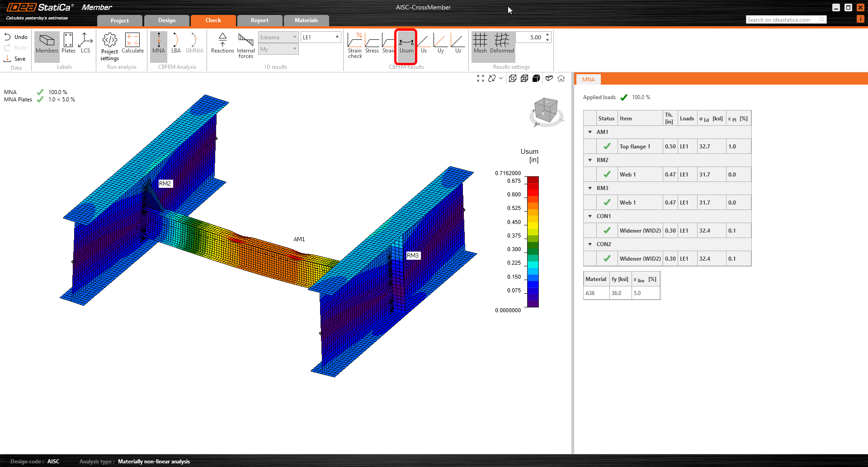Click the red top of Usum color scale
Viewport: 868px width, 467px height.
click(533, 180)
